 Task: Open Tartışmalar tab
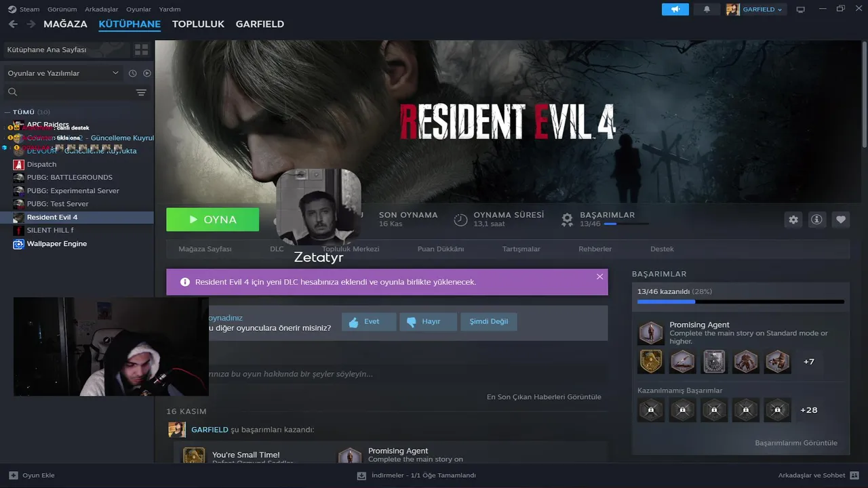(521, 249)
